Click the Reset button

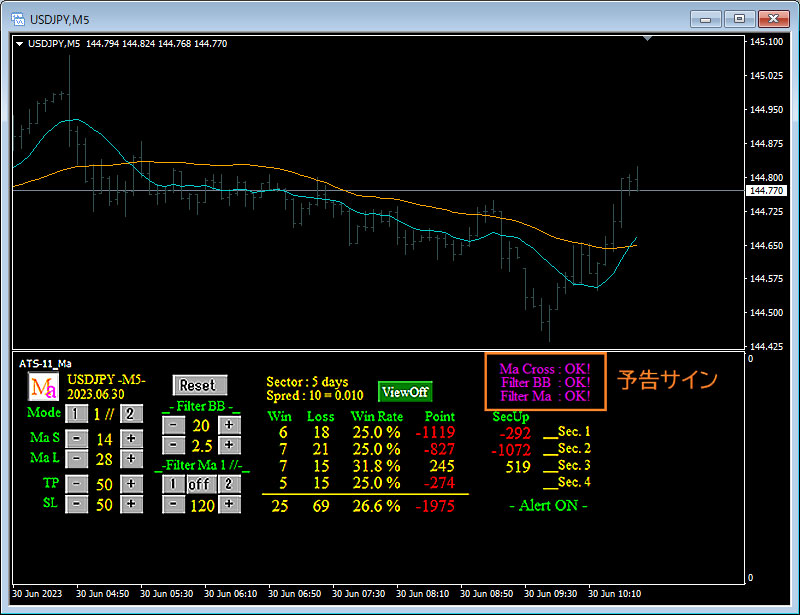[x=200, y=385]
